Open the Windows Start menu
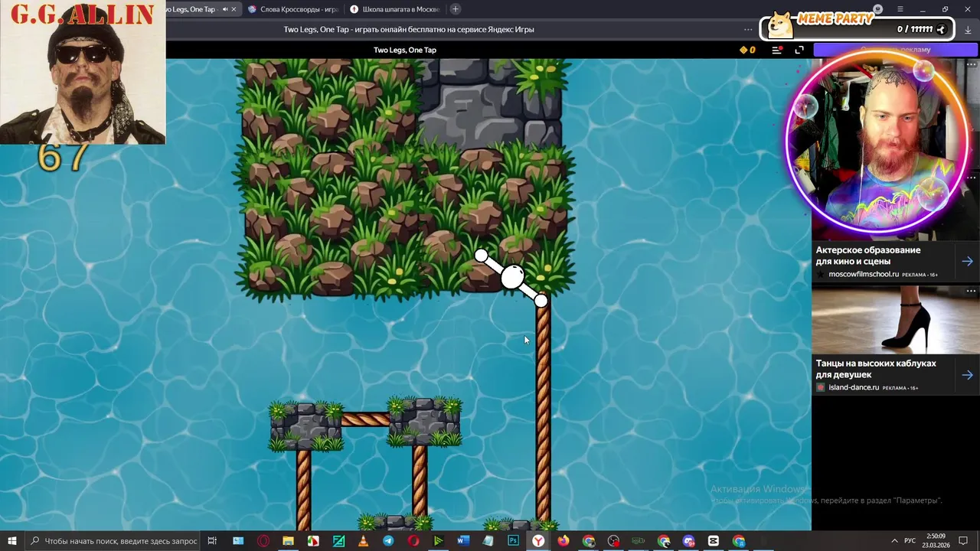 click(x=11, y=541)
